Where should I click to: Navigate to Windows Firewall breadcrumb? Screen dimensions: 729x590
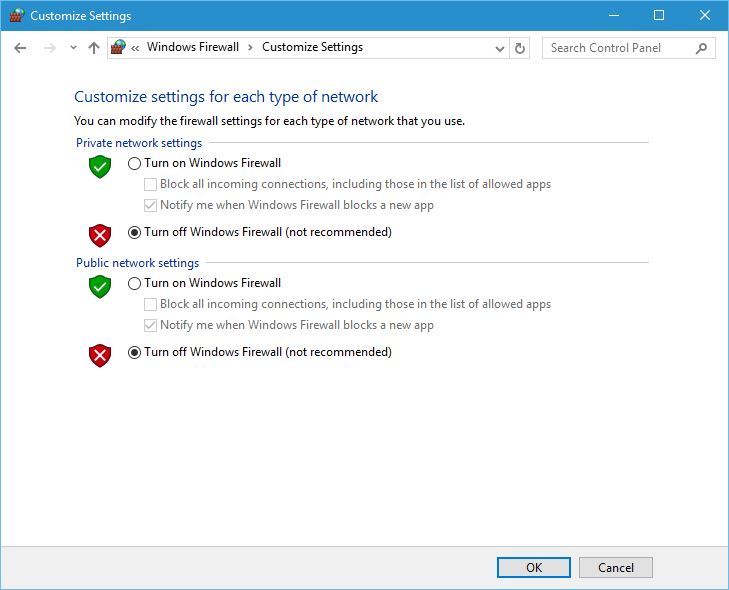(193, 47)
